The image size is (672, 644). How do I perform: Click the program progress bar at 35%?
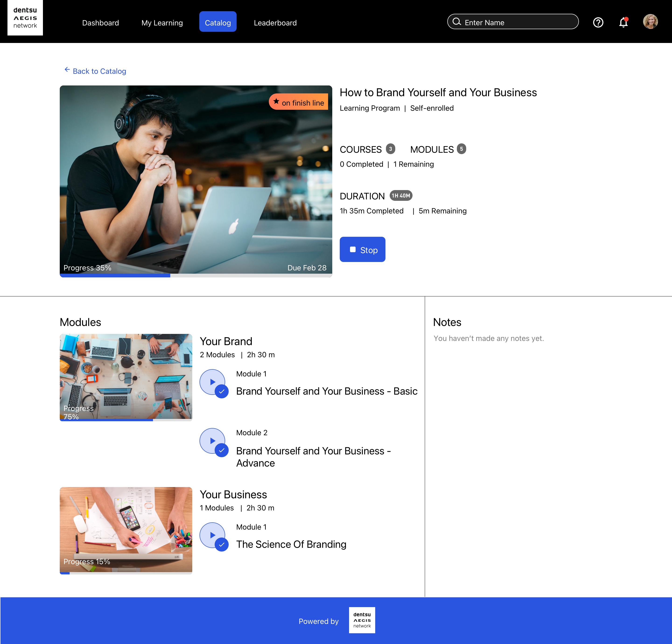(x=196, y=276)
